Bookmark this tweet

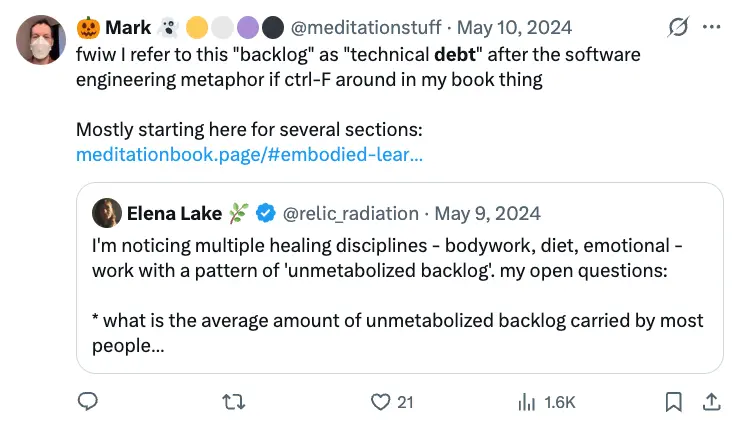[674, 402]
